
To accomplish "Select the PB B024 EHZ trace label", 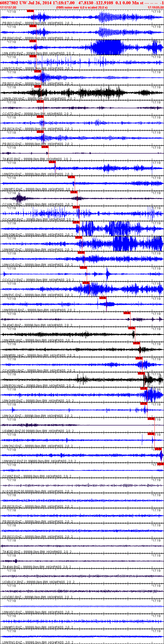I will pos(37,129).
